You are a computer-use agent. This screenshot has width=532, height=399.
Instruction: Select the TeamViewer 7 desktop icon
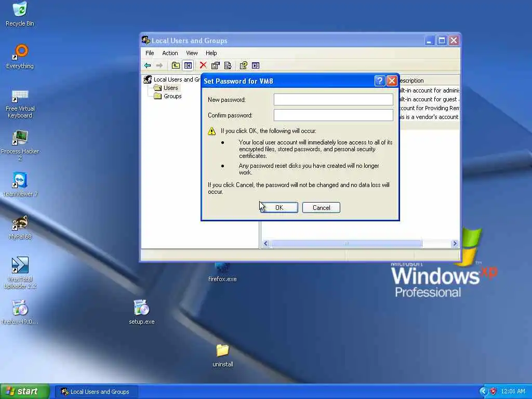coord(20,185)
